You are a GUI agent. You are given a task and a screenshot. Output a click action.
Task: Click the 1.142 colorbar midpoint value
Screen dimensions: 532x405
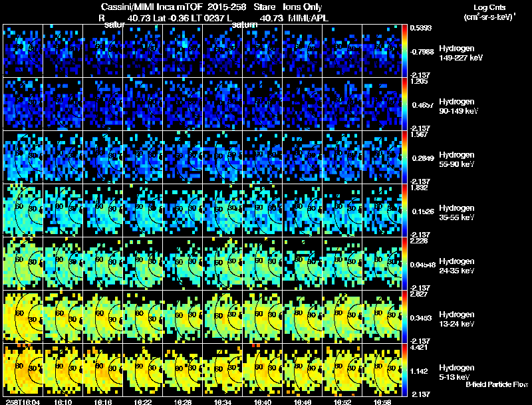(x=419, y=372)
